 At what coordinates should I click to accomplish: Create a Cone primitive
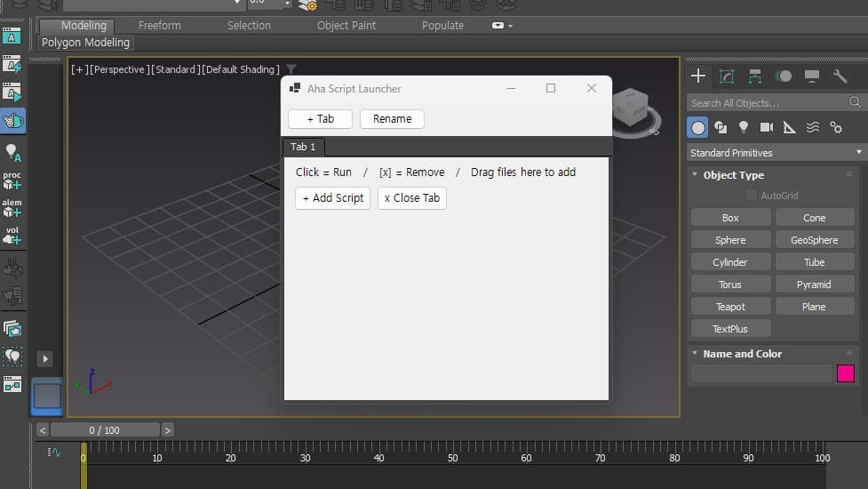[x=815, y=218]
